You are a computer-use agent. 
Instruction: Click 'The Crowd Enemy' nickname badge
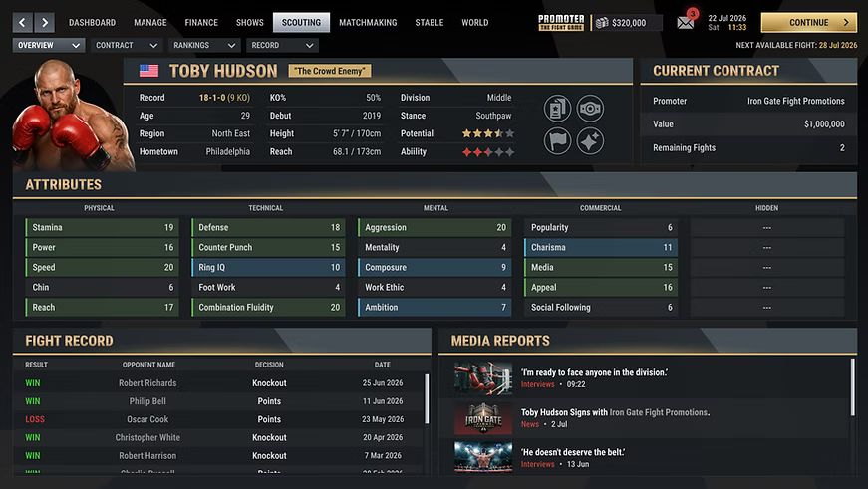click(x=330, y=71)
